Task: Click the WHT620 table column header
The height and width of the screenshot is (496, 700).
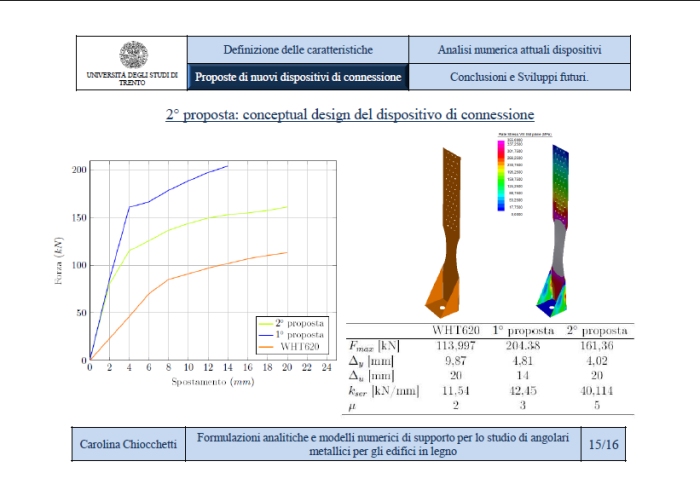Action: pos(456,330)
